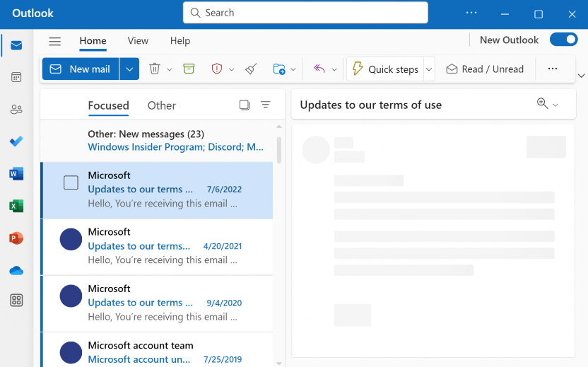The image size is (588, 367).
Task: Click the New mail button
Action: click(x=81, y=69)
